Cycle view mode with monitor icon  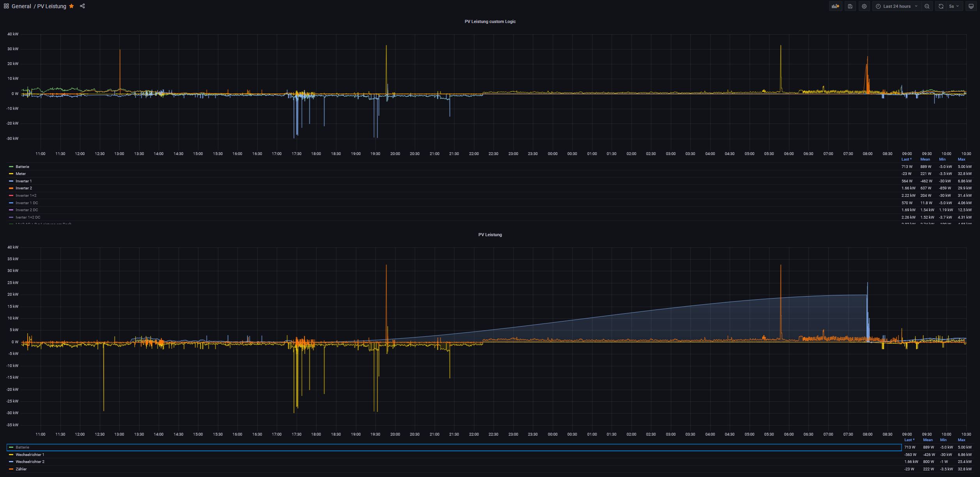971,6
